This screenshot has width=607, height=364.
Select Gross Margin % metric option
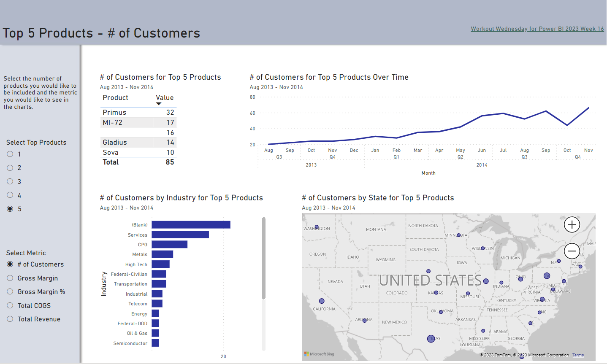click(10, 292)
